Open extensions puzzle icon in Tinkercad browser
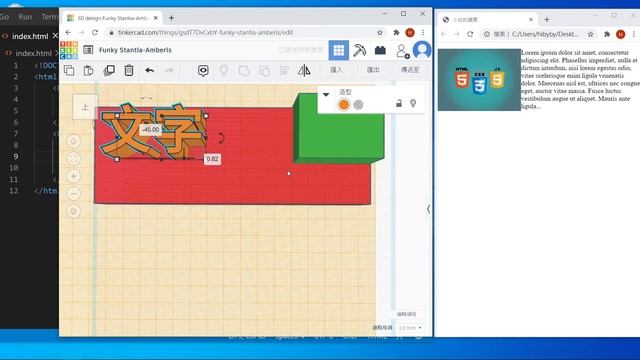The width and height of the screenshot is (640, 360). click(x=396, y=33)
